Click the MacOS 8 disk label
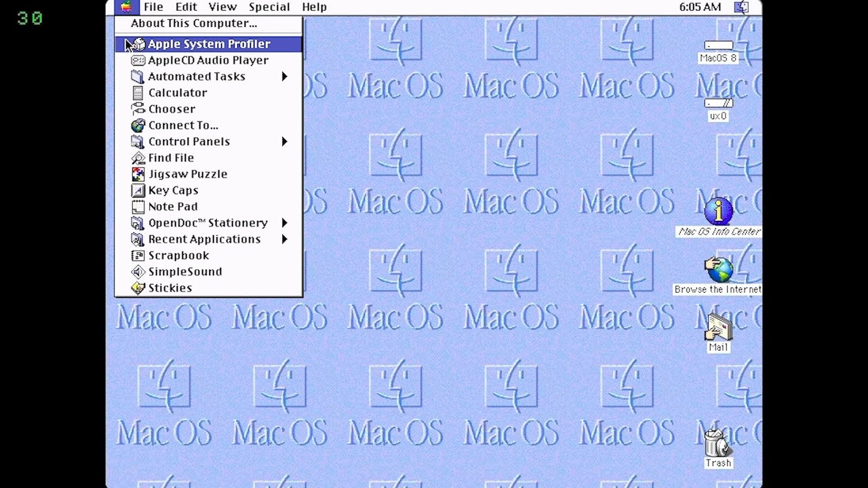This screenshot has height=488, width=868. point(718,58)
